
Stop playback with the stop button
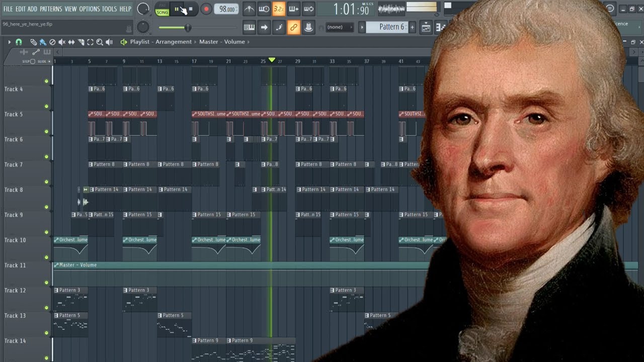[x=191, y=9]
